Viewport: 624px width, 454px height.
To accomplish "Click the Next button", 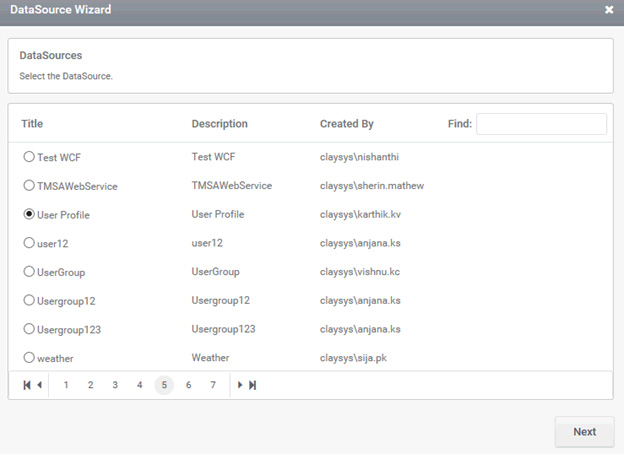I will pos(584,432).
